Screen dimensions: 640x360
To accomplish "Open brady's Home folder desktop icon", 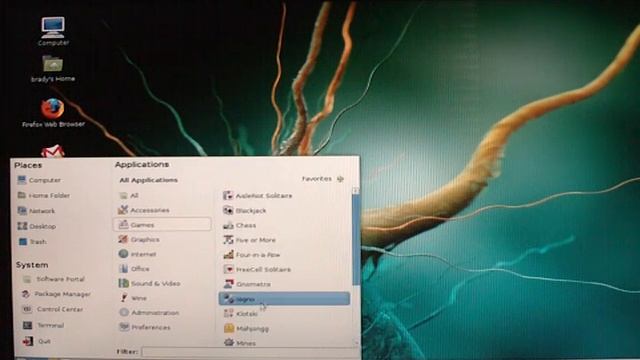I will [x=53, y=69].
